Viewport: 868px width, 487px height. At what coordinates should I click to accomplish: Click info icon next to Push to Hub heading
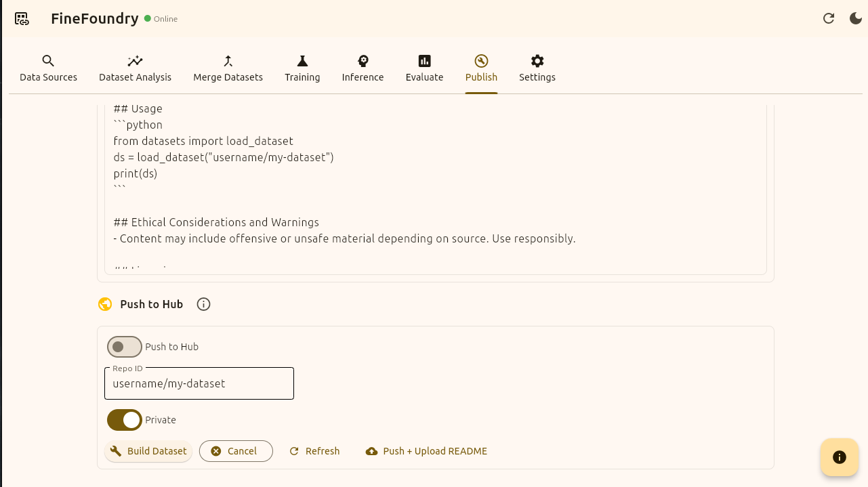point(203,304)
